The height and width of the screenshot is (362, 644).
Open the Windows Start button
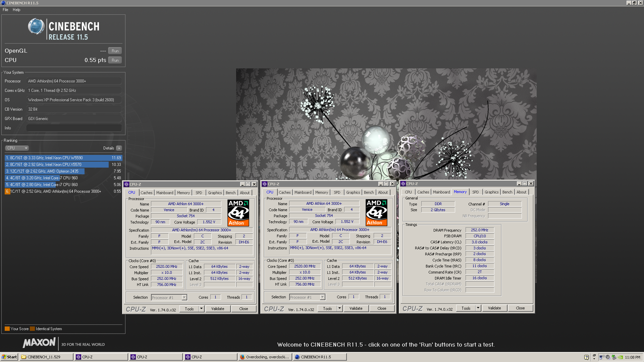(x=9, y=357)
